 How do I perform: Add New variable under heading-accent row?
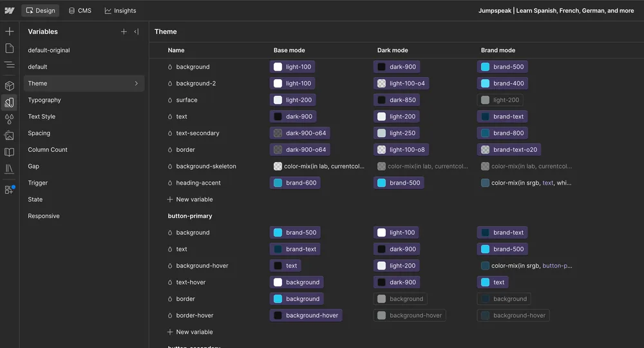click(x=190, y=199)
